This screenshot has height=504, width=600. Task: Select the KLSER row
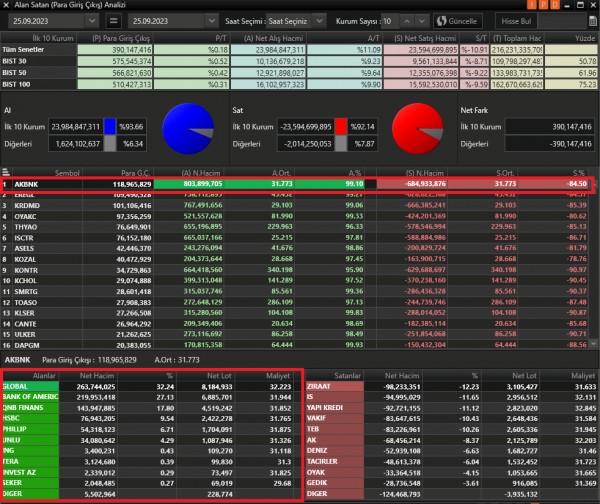(297, 313)
